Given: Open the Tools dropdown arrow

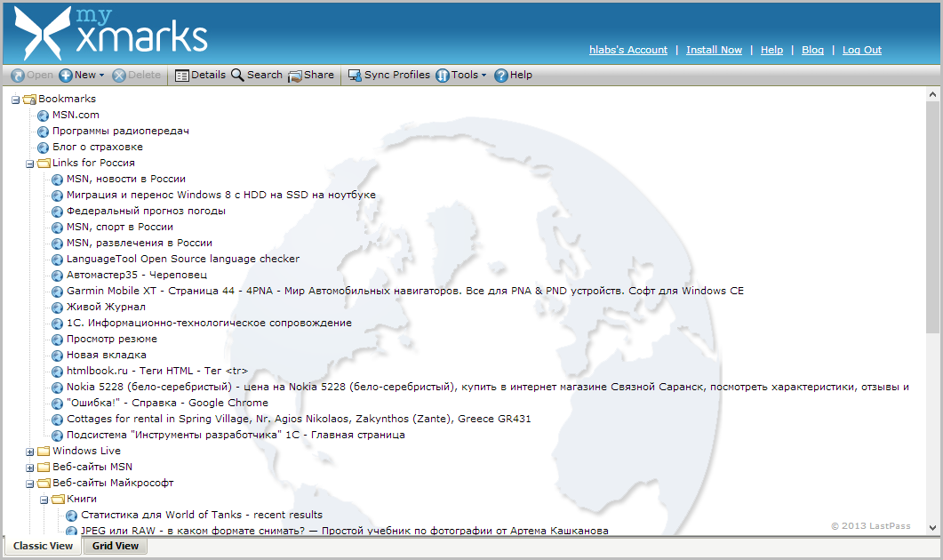Looking at the screenshot, I should pos(483,76).
